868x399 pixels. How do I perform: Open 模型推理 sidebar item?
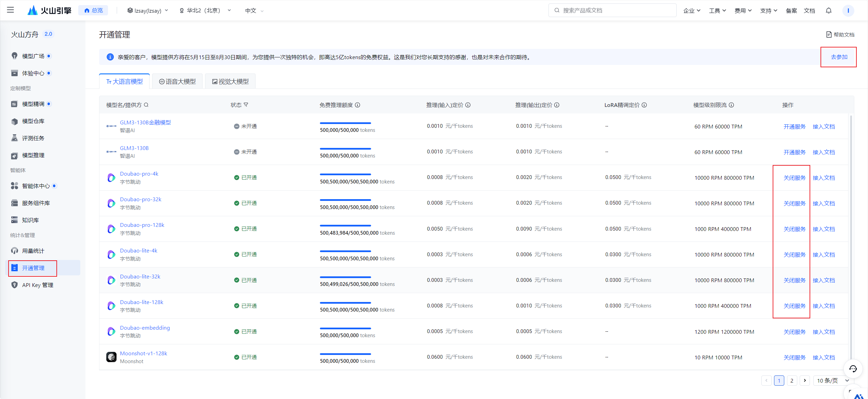point(33,155)
